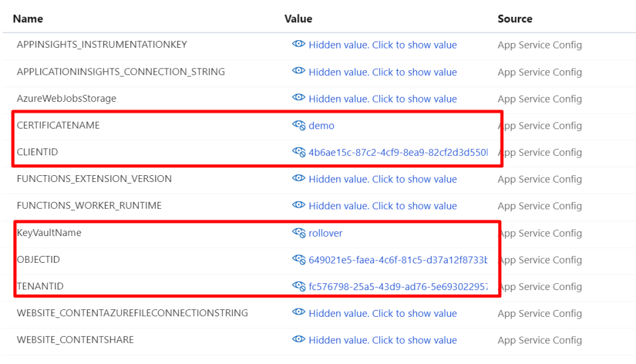Click the 'demo' certificate name value
This screenshot has width=636, height=364.
[321, 125]
